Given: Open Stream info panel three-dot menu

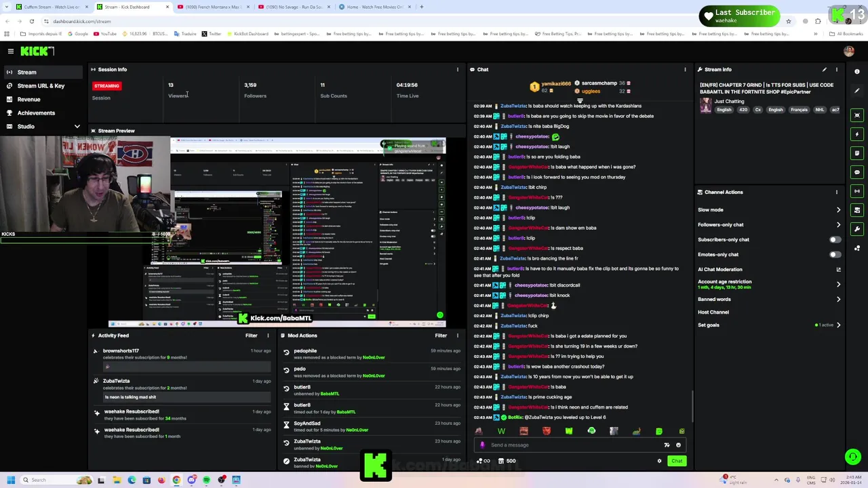Looking at the screenshot, I should click(x=836, y=69).
